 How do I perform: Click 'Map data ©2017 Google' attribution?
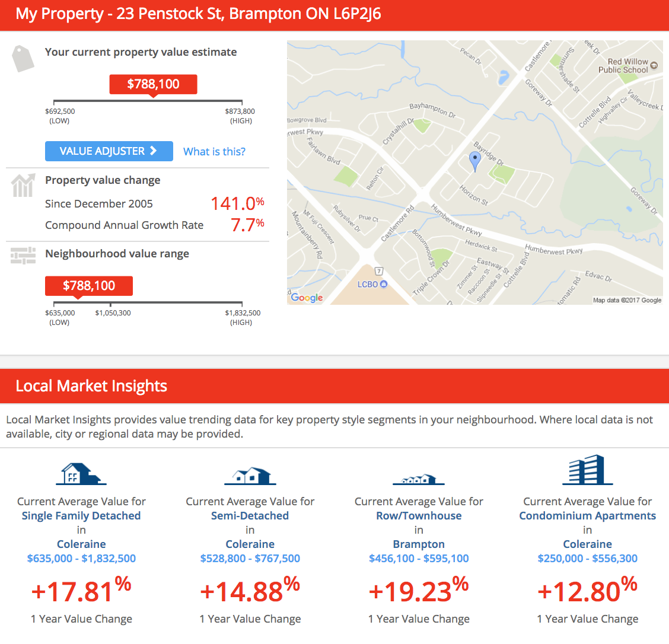[627, 300]
